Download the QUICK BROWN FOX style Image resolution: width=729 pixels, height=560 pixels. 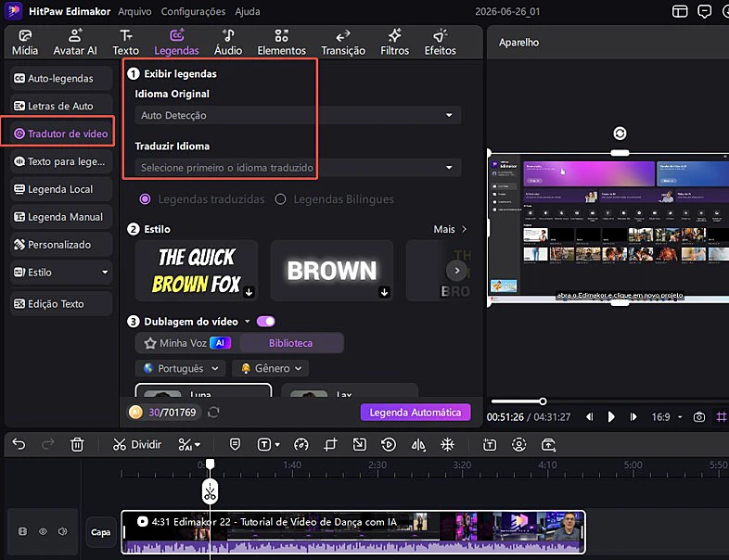coord(249,292)
